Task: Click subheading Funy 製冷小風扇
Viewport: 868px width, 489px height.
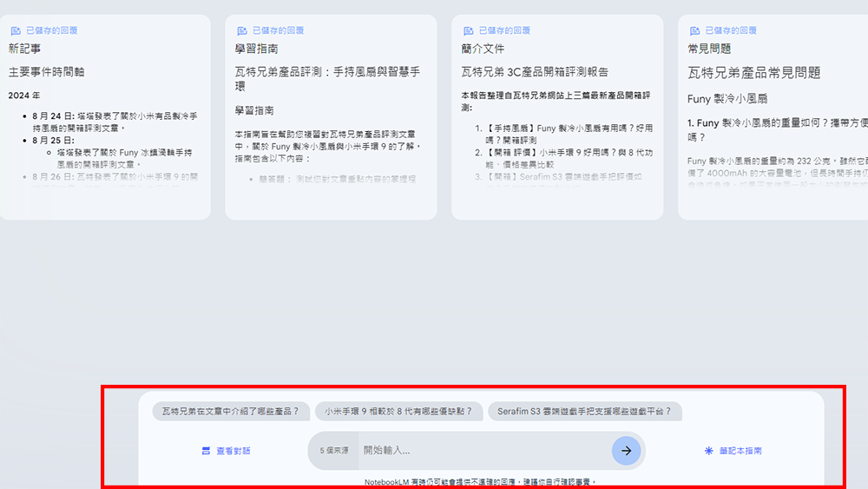Action: (727, 99)
